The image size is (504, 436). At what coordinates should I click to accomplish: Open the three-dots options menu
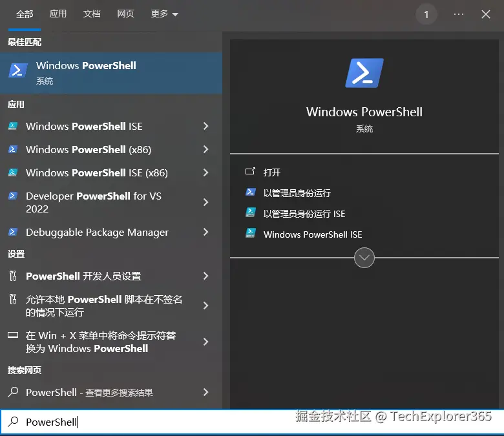458,14
